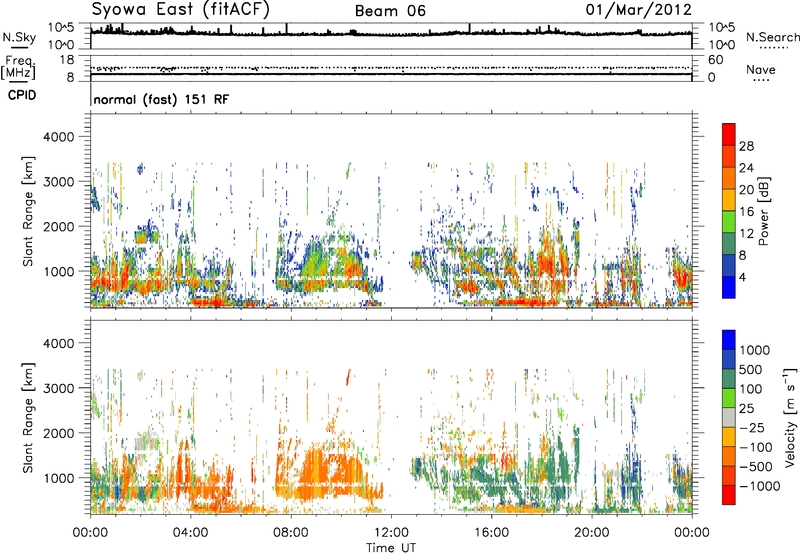This screenshot has height=554, width=800.
Task: Pick Power colorbar segment between 12 and 16
Action: [729, 222]
